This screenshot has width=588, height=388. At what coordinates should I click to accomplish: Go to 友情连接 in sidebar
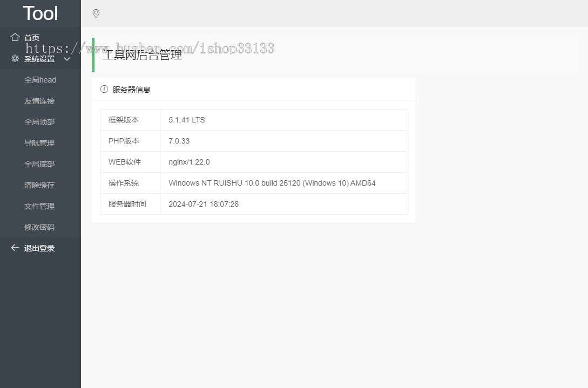(39, 101)
